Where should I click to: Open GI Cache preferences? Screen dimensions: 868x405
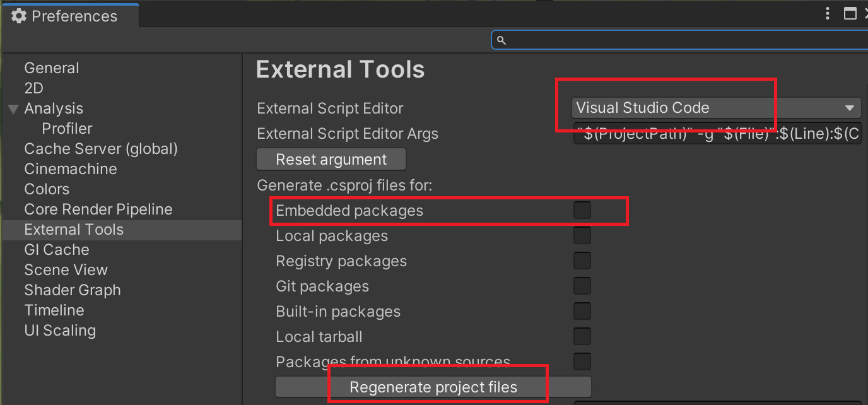pyautogui.click(x=57, y=250)
